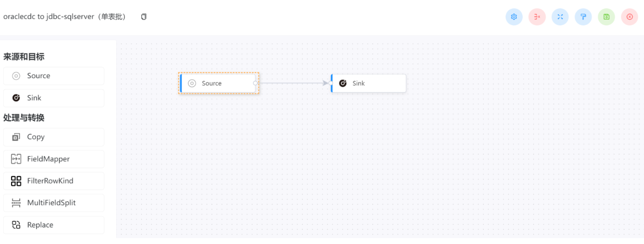Viewport: 644px width, 244px height.
Task: Click the copy icon beside the job title
Action: pos(144,17)
